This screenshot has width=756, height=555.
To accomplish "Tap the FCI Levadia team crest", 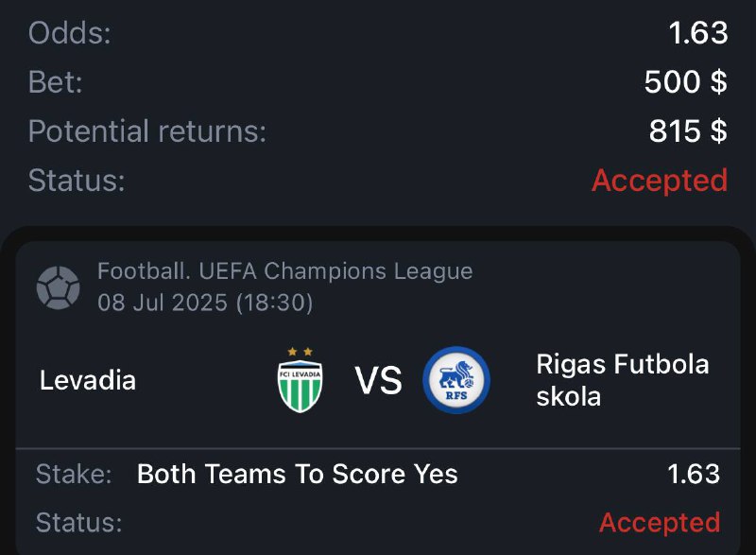I will click(301, 380).
